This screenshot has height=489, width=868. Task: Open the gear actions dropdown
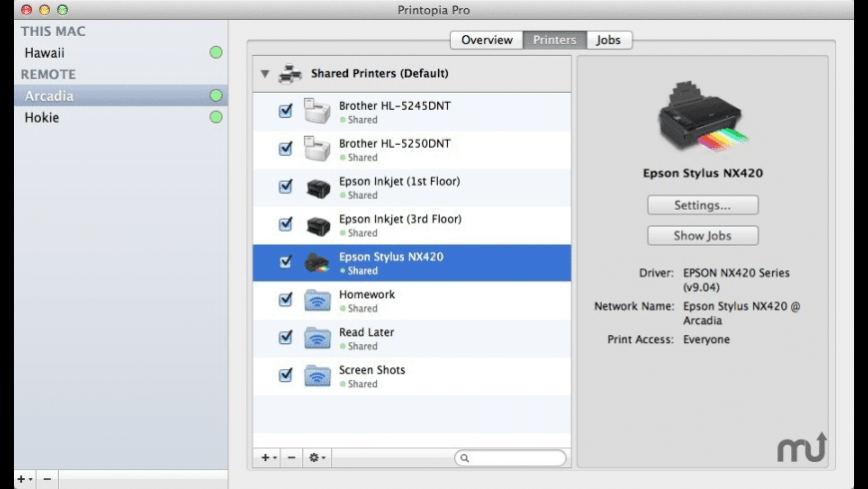click(317, 457)
